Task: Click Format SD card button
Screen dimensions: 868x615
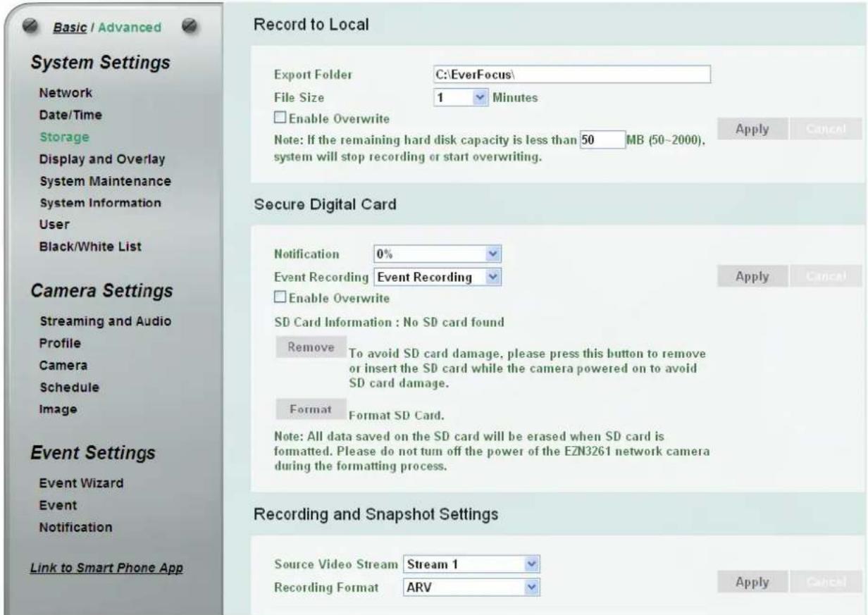Action: pyautogui.click(x=311, y=409)
